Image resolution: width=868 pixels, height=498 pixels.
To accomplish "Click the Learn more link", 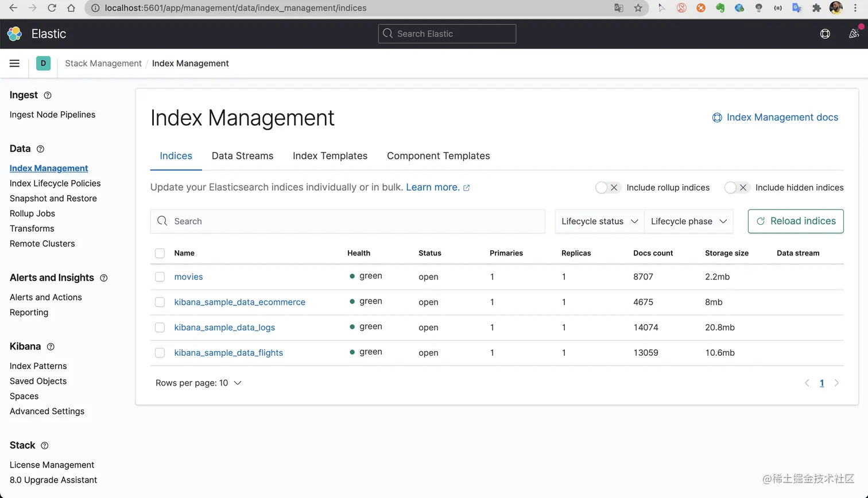I will [438, 188].
